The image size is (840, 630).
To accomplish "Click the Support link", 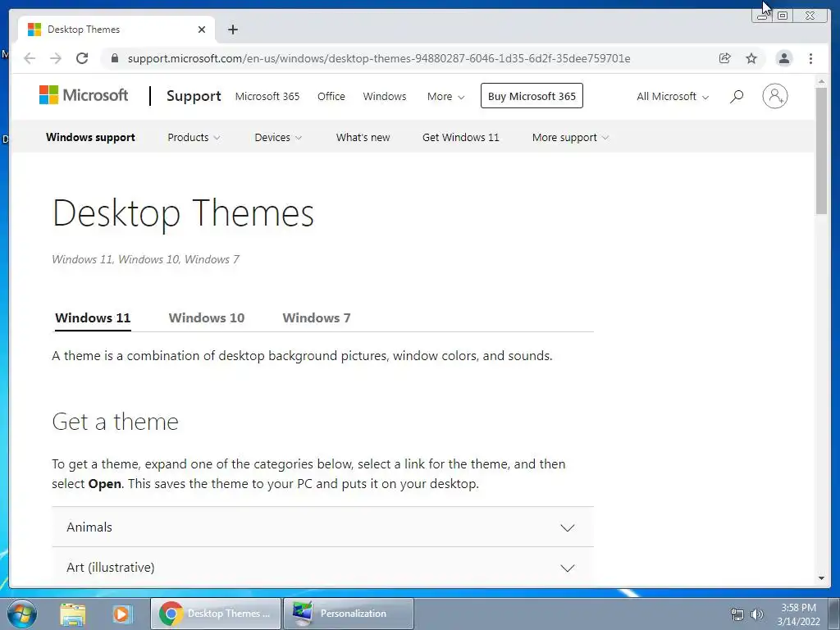I will 194,96.
